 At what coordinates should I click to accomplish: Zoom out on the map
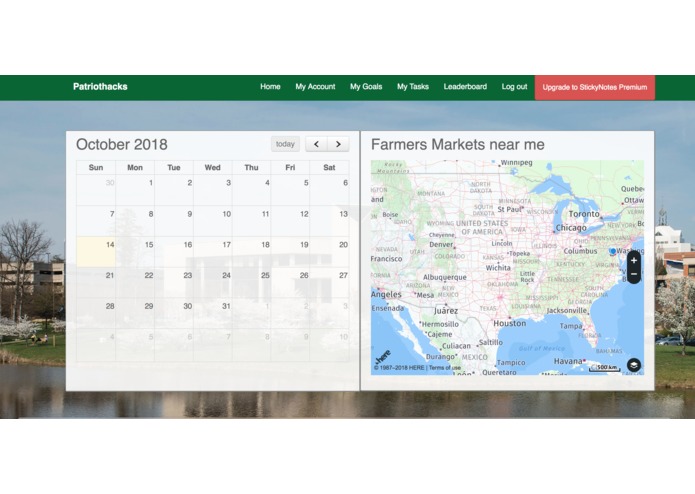[x=634, y=274]
